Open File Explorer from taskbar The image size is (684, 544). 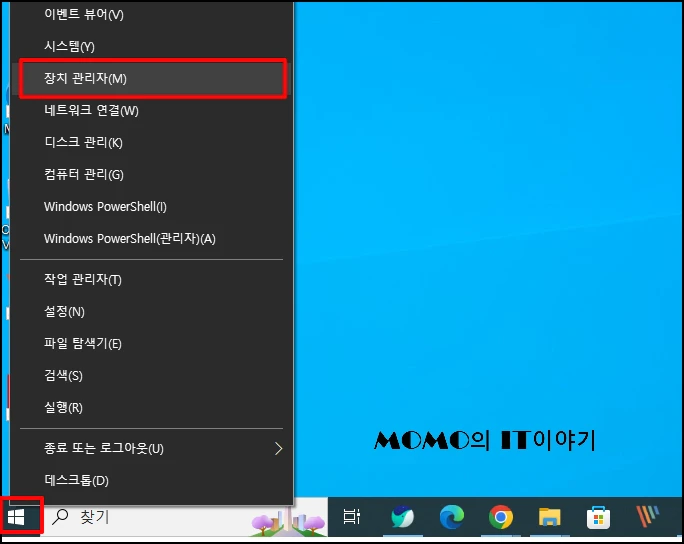coord(549,517)
